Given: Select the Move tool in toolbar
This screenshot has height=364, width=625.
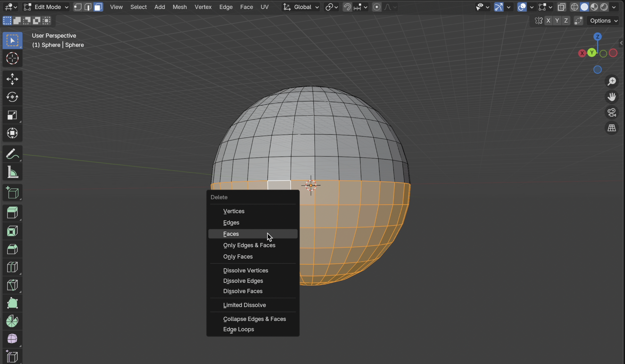Looking at the screenshot, I should [12, 79].
